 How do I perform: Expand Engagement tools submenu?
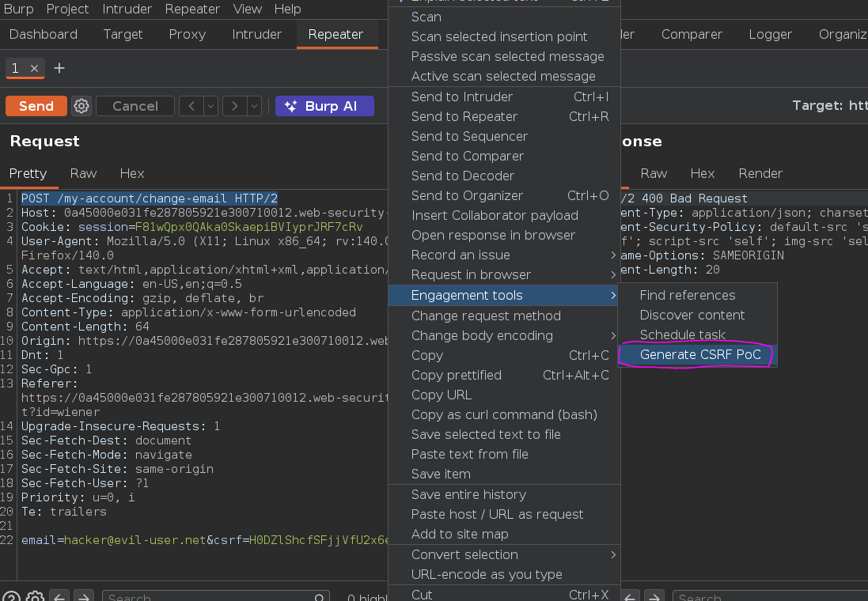[x=504, y=296]
